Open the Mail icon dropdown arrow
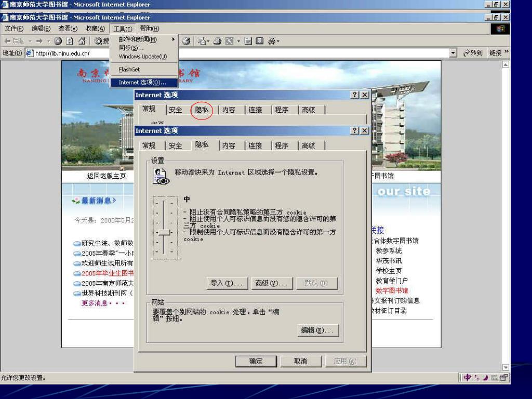Viewport: 532px width, 399px height. click(208, 41)
